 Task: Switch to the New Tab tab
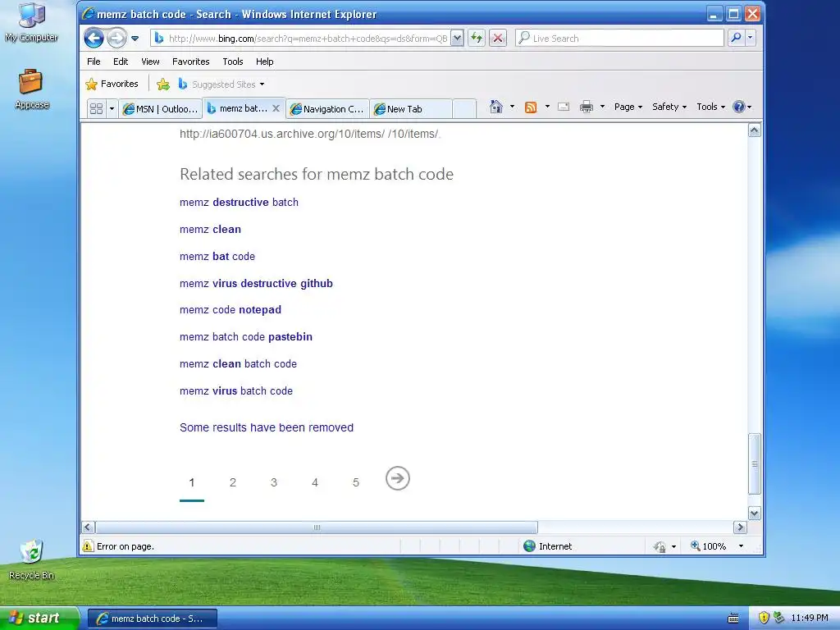(x=411, y=109)
